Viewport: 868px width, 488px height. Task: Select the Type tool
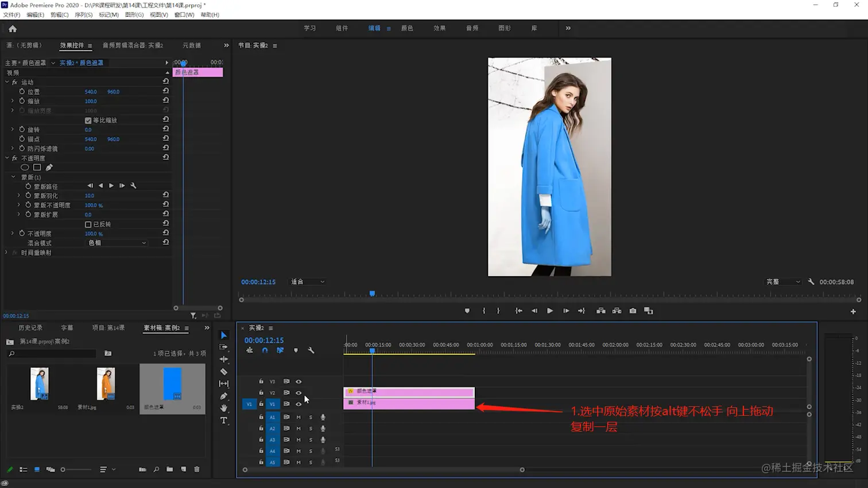point(224,420)
